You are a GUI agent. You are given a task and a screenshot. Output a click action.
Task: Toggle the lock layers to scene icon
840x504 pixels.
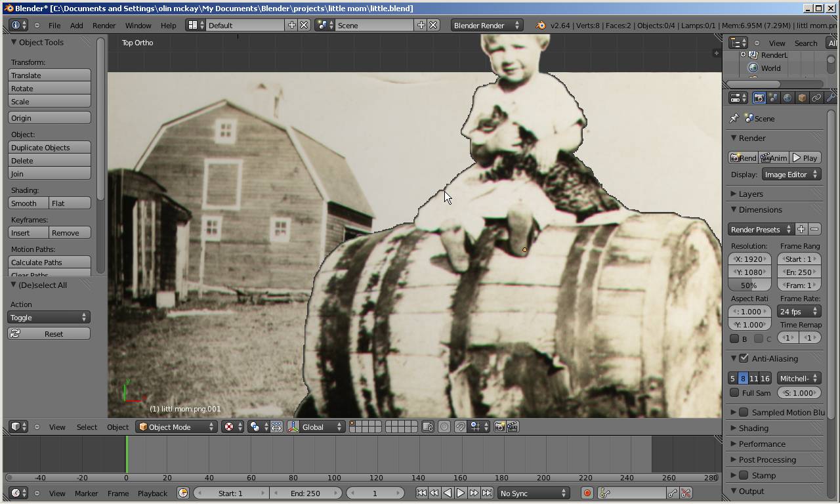click(427, 427)
